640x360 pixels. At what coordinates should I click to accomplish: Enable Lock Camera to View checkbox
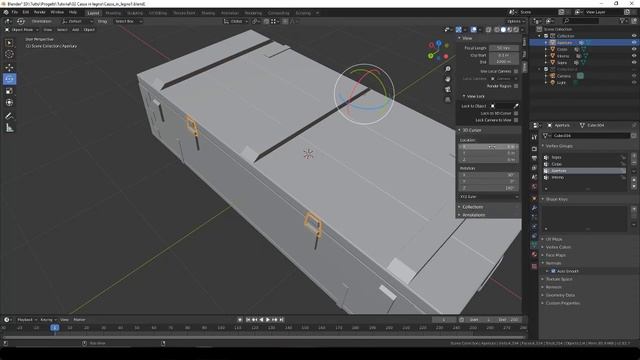point(516,120)
